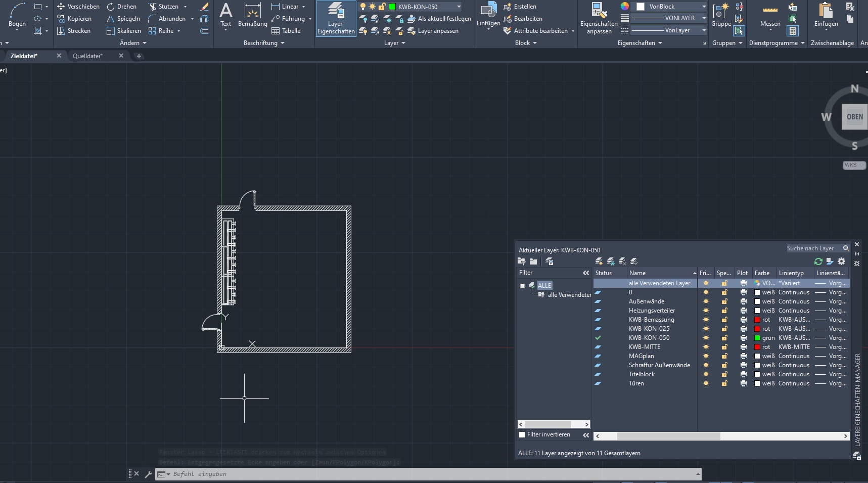Image resolution: width=868 pixels, height=483 pixels.
Task: Click the layer panel settings gear icon
Action: point(841,261)
